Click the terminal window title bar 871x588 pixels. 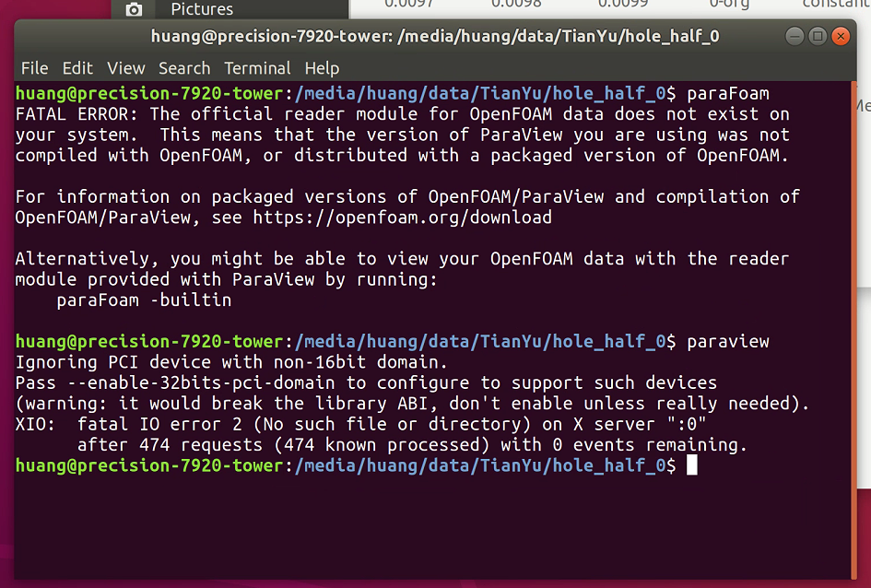point(435,37)
